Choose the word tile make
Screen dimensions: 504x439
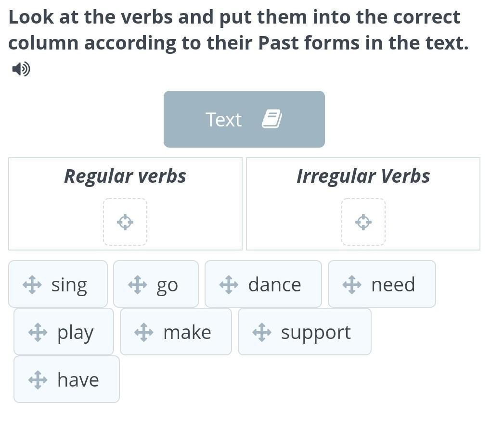click(176, 331)
